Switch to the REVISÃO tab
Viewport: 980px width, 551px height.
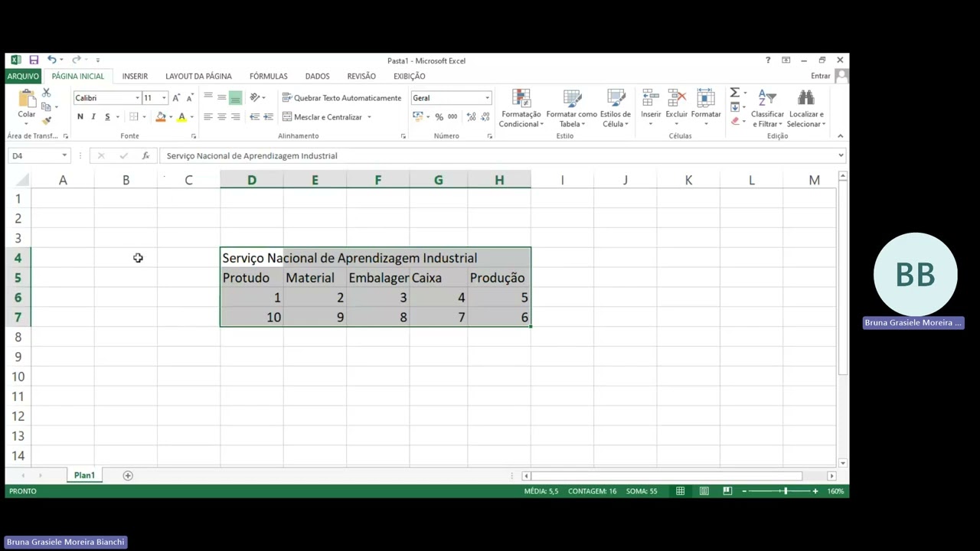[361, 76]
